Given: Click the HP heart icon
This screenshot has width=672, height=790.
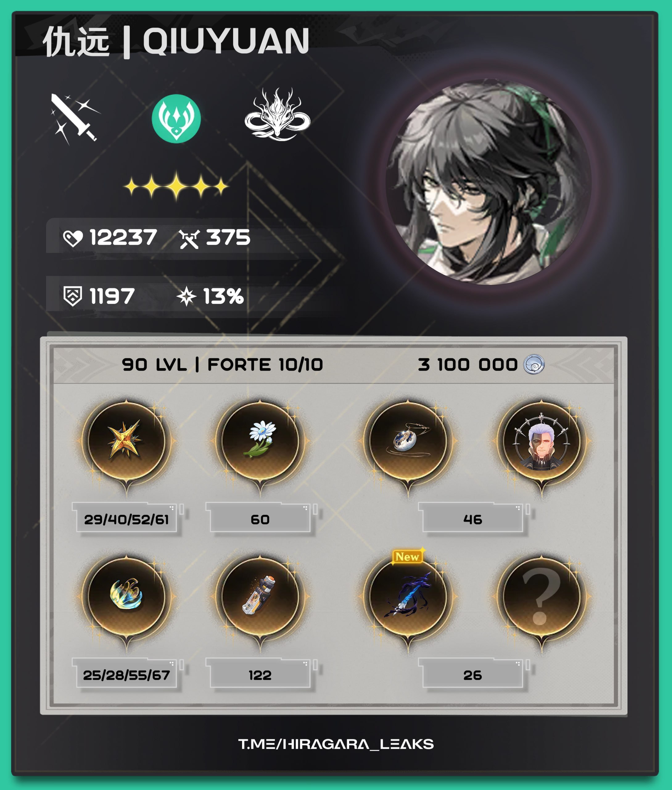Looking at the screenshot, I should 73,239.
